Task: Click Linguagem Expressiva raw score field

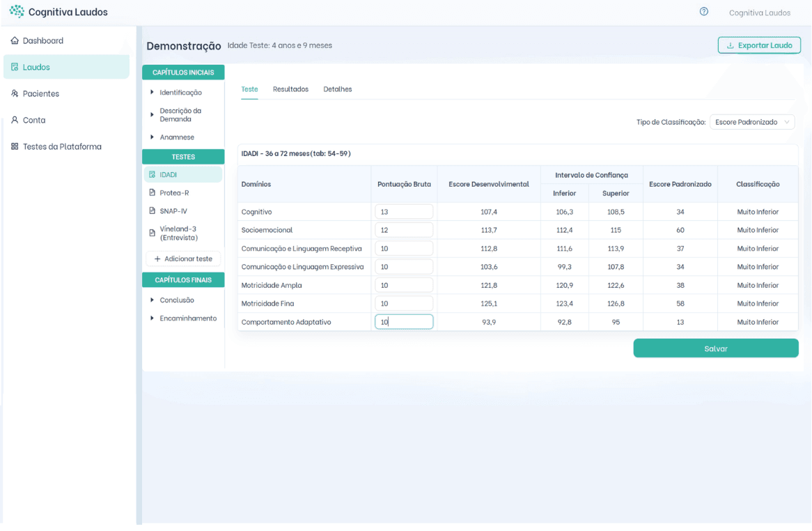Action: point(404,267)
